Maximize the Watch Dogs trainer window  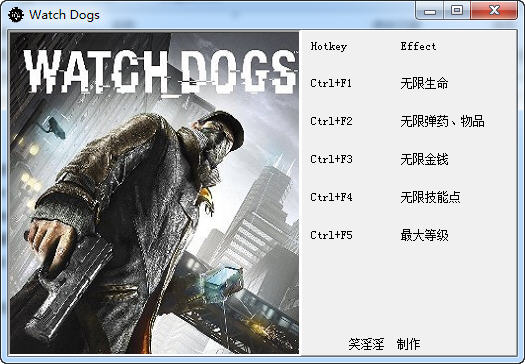457,10
